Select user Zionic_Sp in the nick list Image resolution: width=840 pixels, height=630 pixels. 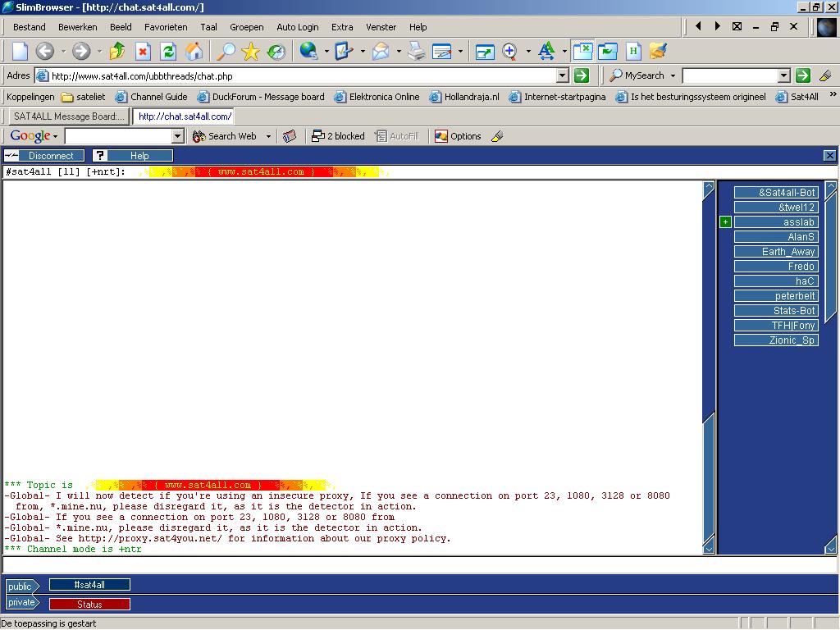click(x=776, y=340)
